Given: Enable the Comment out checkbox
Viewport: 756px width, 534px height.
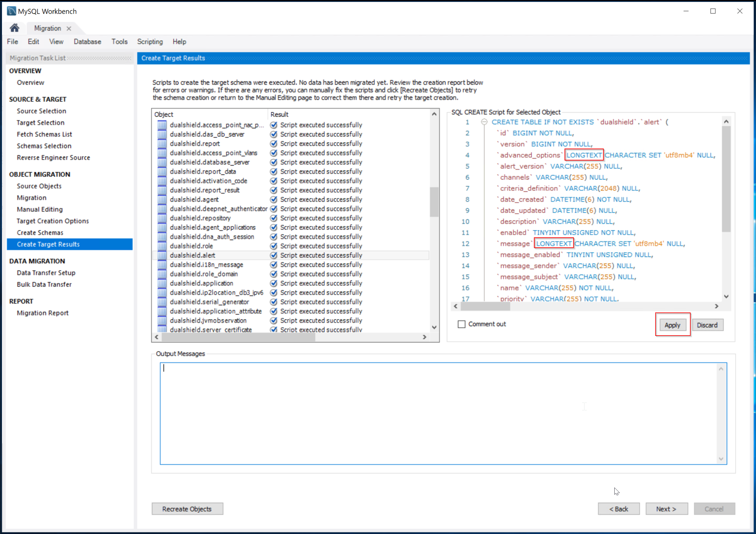Looking at the screenshot, I should coord(462,324).
